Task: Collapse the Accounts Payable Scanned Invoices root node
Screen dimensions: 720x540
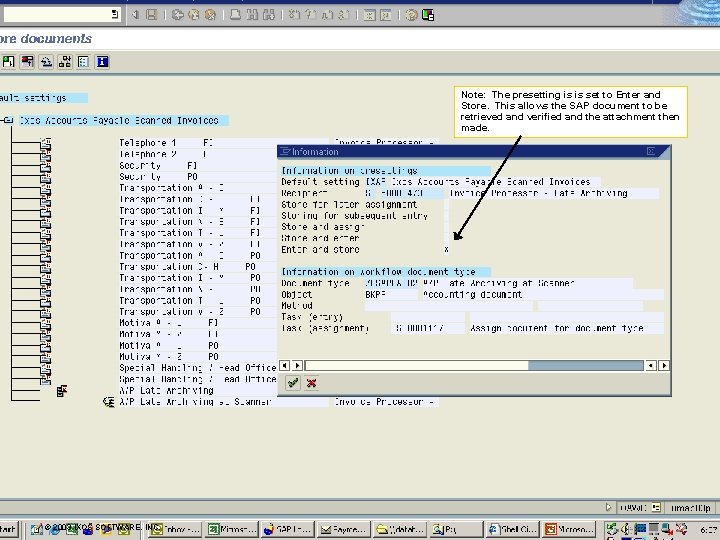Action: (x=8, y=120)
